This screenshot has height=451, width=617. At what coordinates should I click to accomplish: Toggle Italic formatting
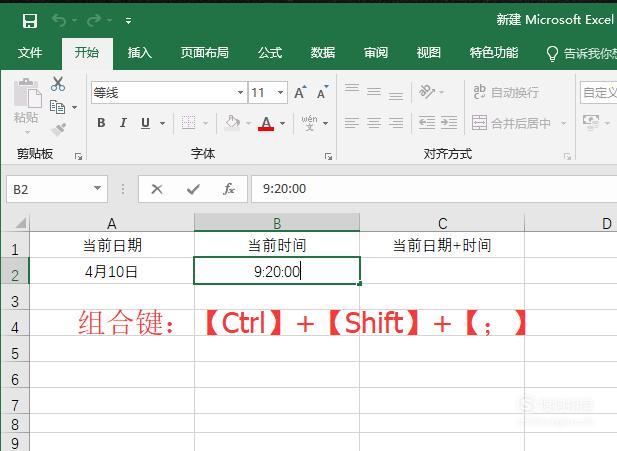pos(123,123)
